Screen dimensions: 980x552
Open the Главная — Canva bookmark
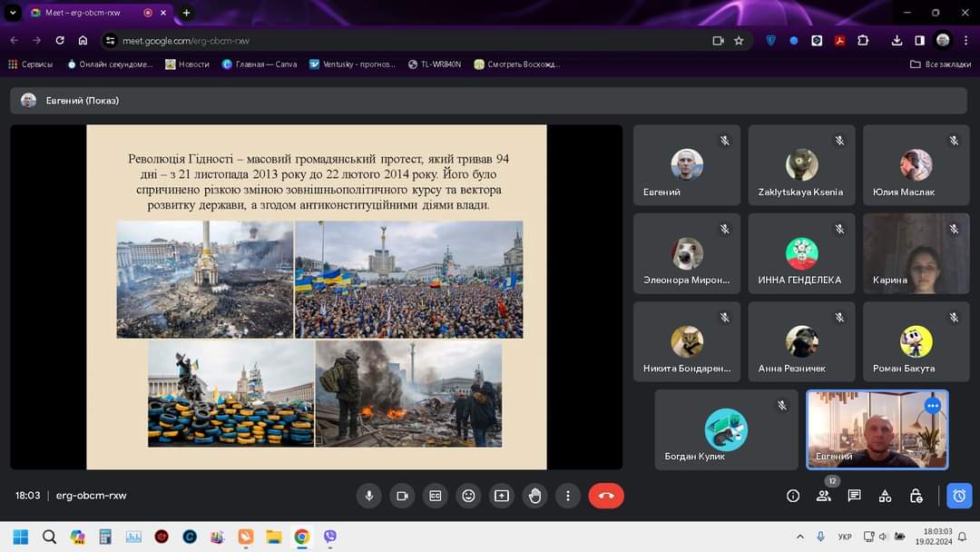tap(260, 64)
